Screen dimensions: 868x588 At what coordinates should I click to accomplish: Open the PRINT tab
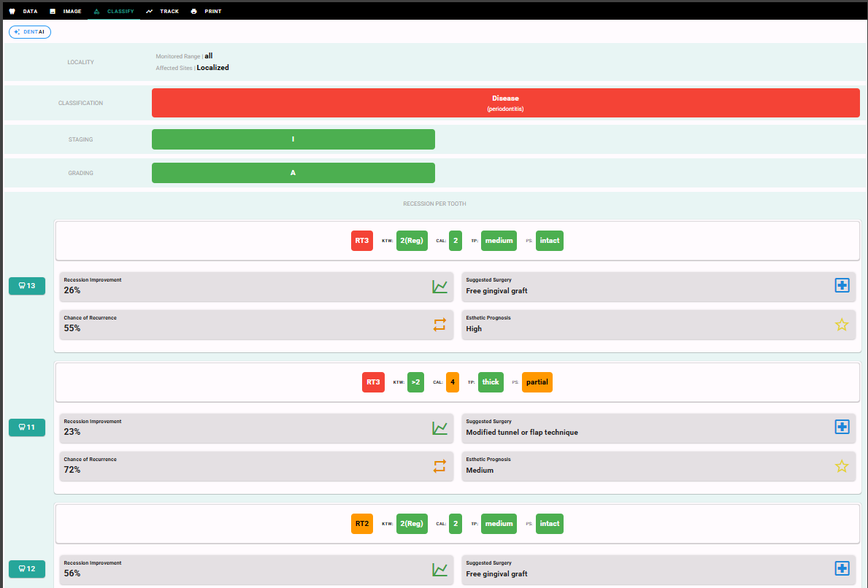point(206,11)
